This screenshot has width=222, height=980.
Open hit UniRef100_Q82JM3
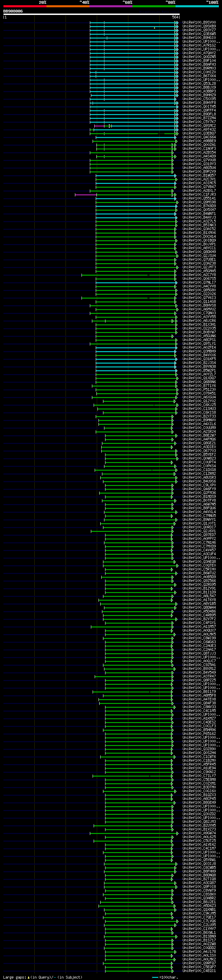(x=199, y=821)
